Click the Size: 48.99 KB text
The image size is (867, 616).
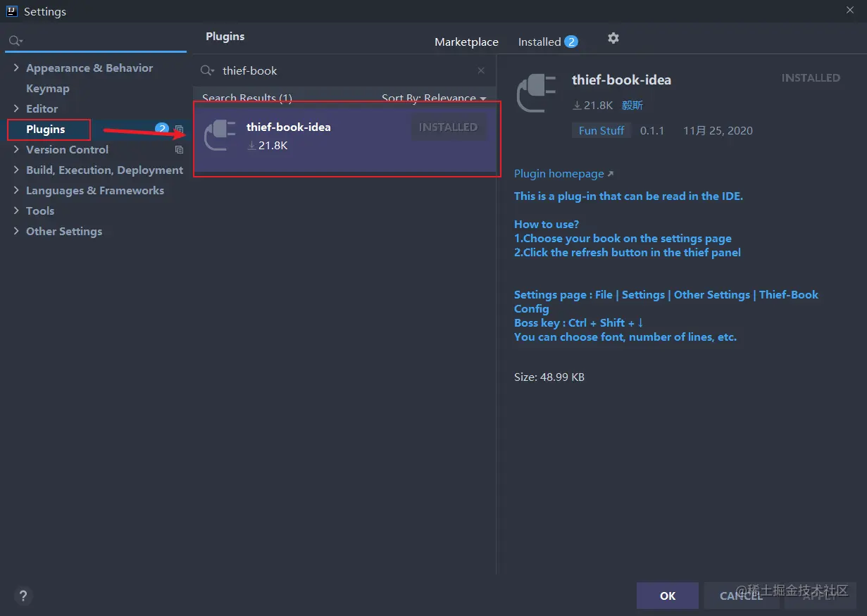[x=549, y=377]
